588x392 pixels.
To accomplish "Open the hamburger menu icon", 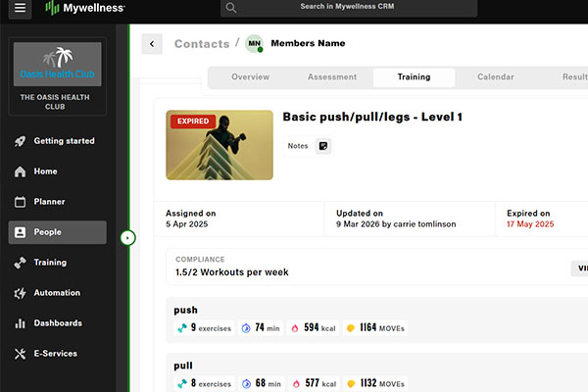I will tap(22, 9).
